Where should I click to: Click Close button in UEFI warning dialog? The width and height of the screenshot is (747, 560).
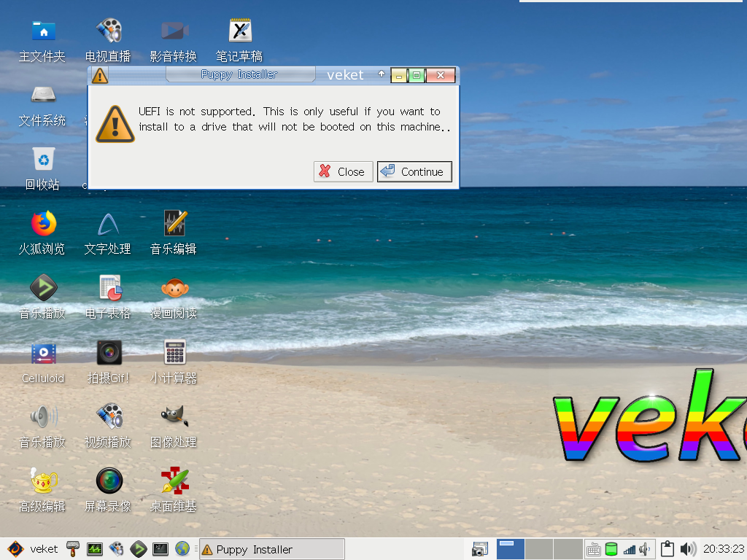tap(343, 171)
